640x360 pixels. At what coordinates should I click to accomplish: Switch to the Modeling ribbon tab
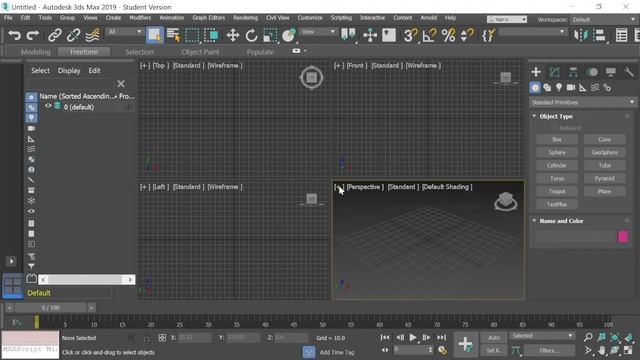click(x=36, y=52)
